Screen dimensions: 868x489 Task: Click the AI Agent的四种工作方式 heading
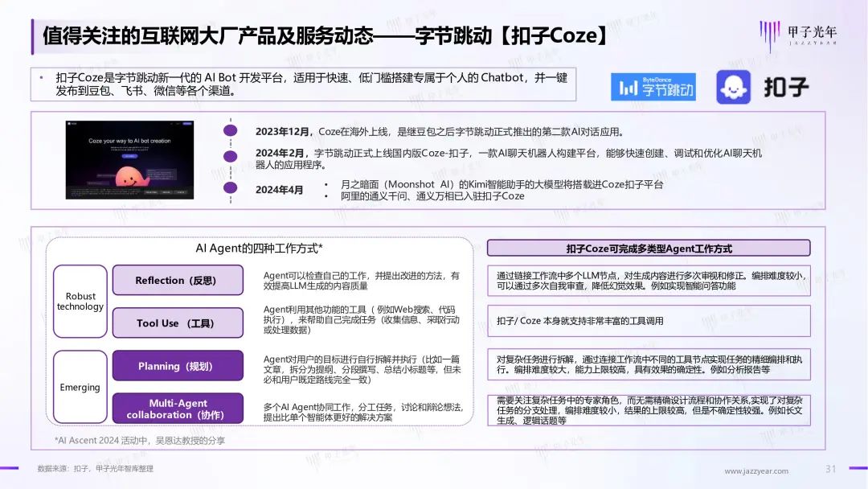click(259, 248)
